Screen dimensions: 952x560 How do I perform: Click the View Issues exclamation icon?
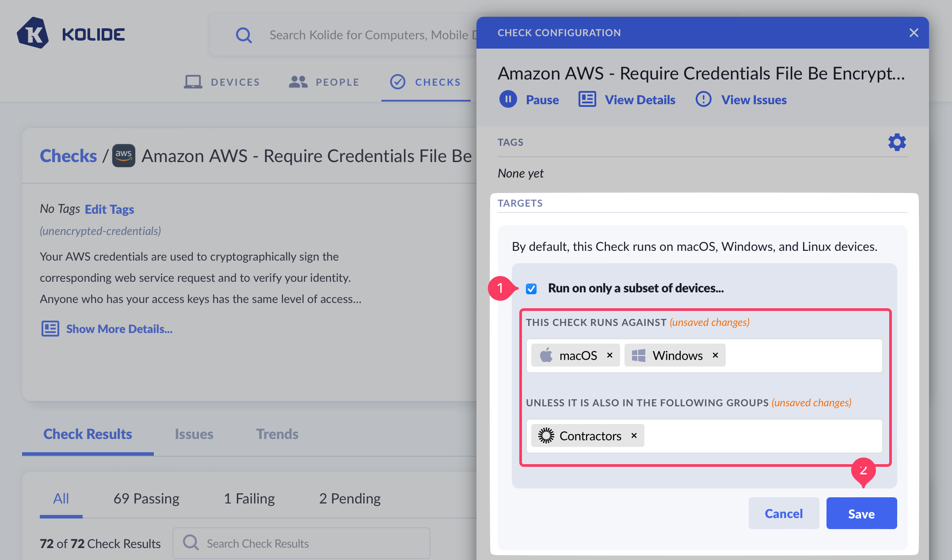[703, 99]
